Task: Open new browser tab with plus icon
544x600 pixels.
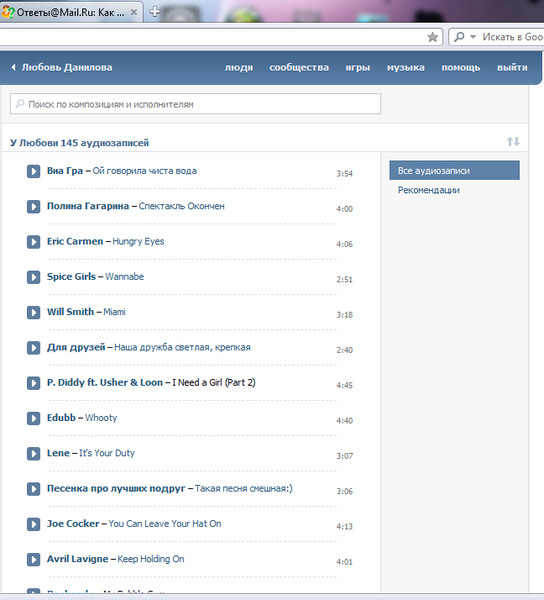Action: pyautogui.click(x=155, y=12)
